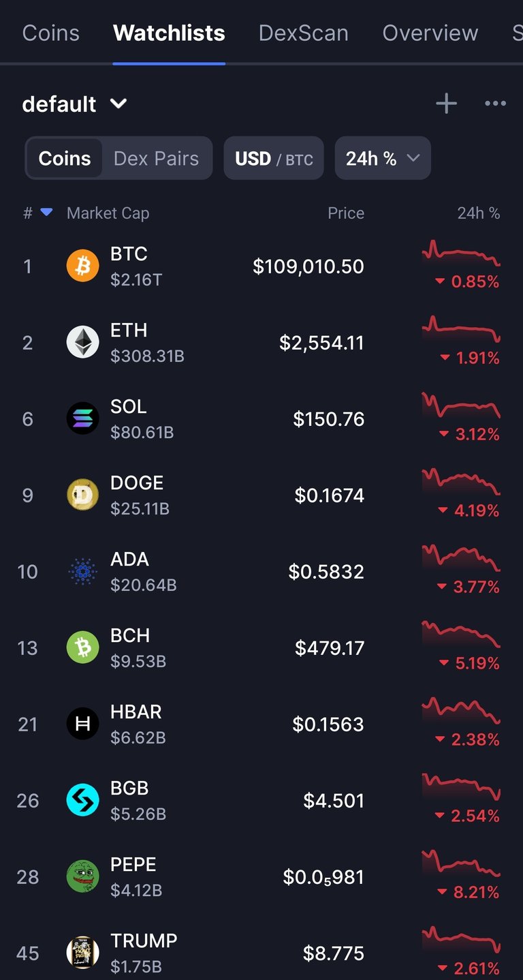Viewport: 523px width, 980px height.
Task: Open the three-dot more options menu
Action: 495,104
